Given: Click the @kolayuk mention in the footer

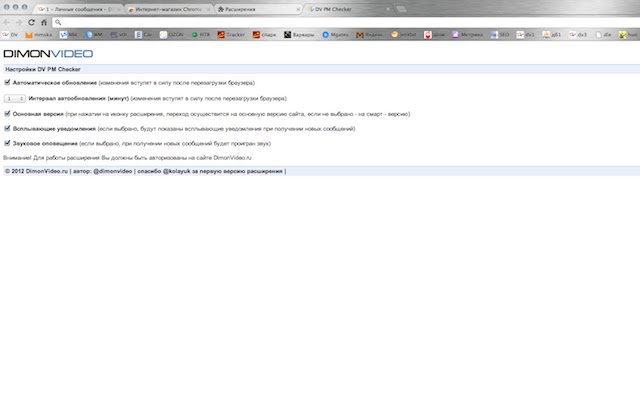Looking at the screenshot, I should pyautogui.click(x=177, y=171).
